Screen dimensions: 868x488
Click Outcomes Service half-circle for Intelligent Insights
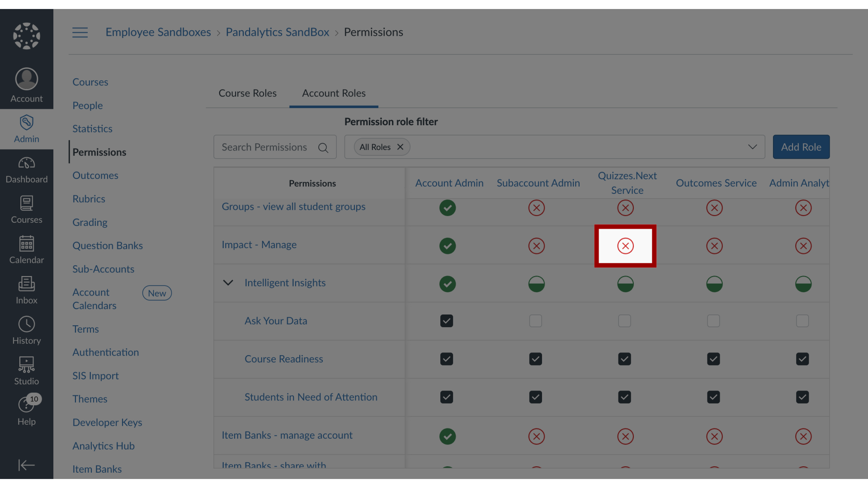715,284
